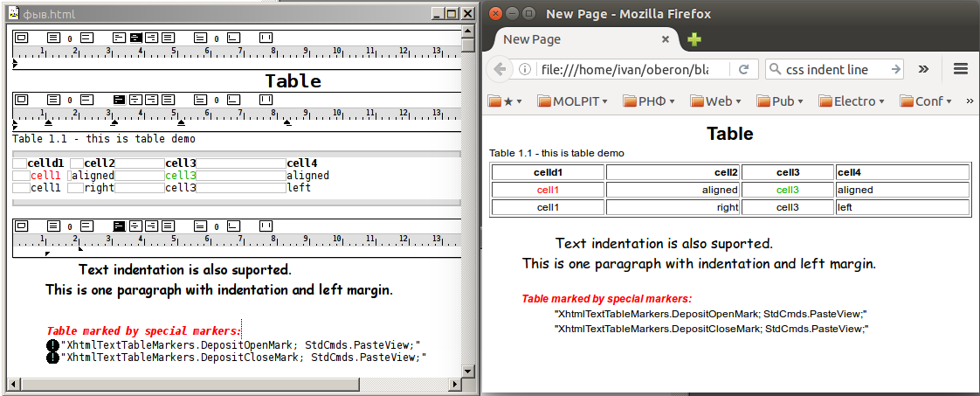This screenshot has width=980, height=396.
Task: Click the back arrow in Firefox
Action: click(500, 69)
